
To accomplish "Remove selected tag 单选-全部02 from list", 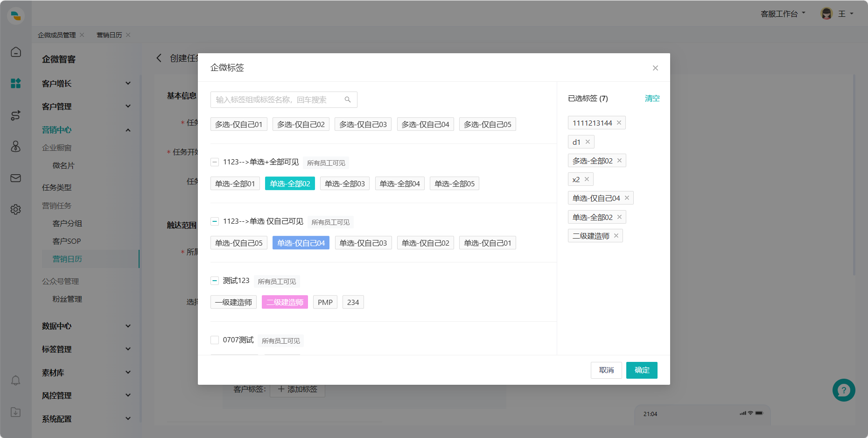I will 619,217.
